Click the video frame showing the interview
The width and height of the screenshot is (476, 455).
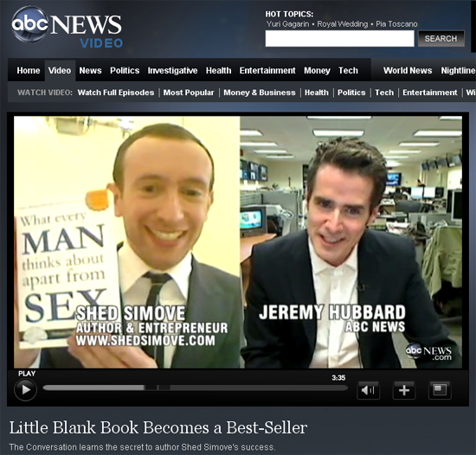coord(238,242)
